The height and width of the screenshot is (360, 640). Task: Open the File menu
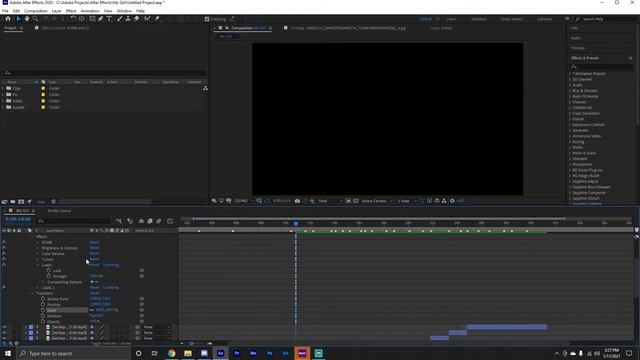pos(5,11)
